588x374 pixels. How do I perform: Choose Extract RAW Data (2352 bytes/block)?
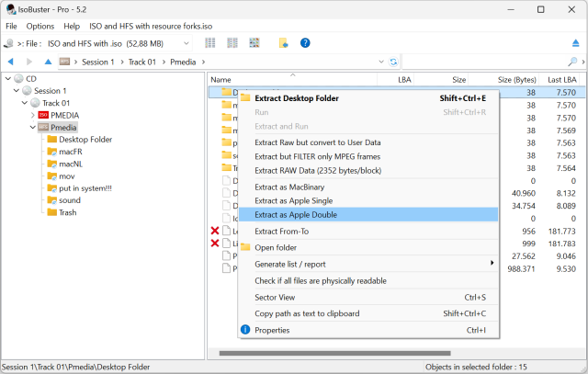click(368, 170)
